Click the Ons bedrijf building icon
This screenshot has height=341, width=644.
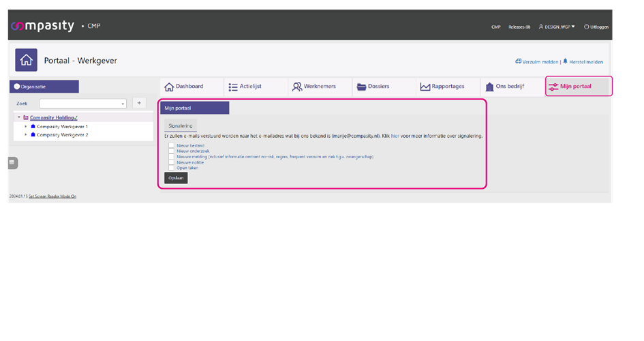pos(489,87)
